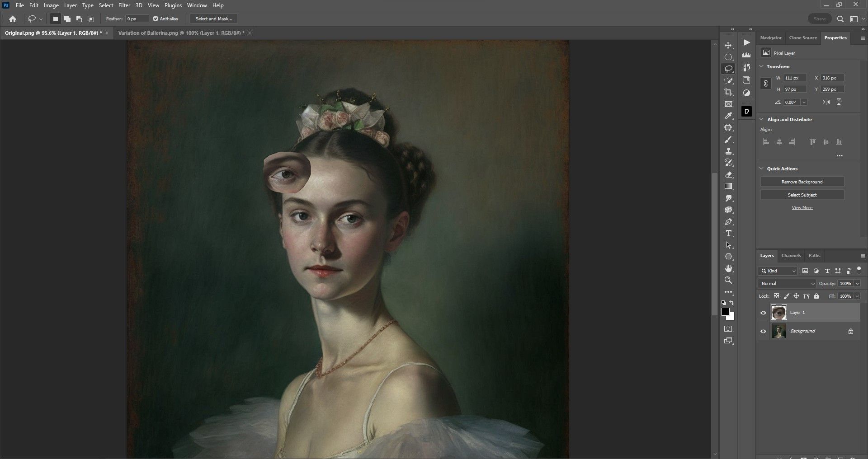This screenshot has width=868, height=459.
Task: Open the layer Opacity dropdown arrow
Action: click(857, 284)
